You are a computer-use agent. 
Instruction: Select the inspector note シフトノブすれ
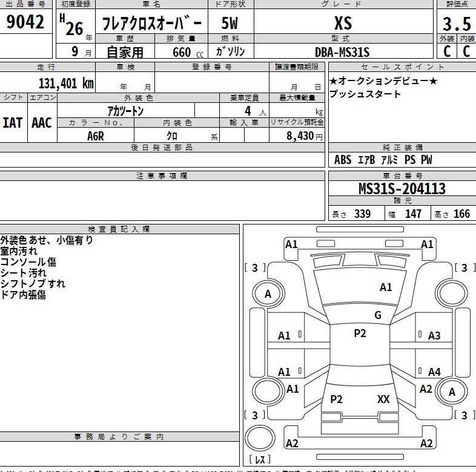pyautogui.click(x=33, y=284)
